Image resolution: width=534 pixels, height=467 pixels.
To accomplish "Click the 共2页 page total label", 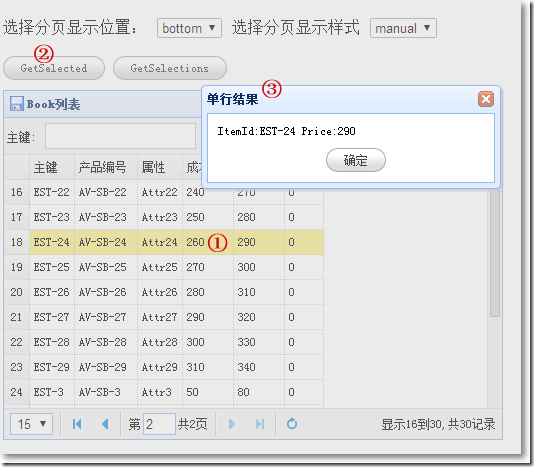I will tap(192, 424).
